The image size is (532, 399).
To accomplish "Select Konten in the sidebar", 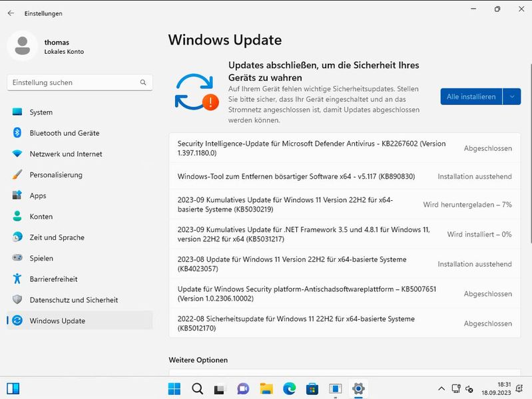I will 80,216.
